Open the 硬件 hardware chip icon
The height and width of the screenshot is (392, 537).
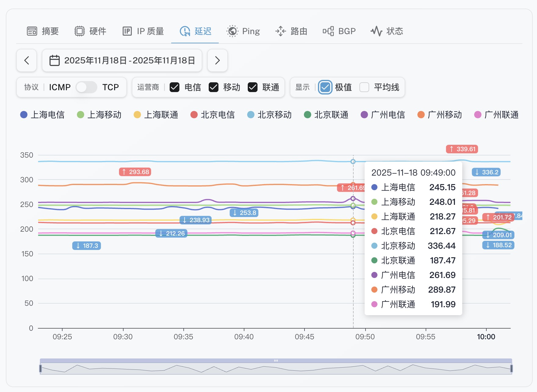pos(80,31)
